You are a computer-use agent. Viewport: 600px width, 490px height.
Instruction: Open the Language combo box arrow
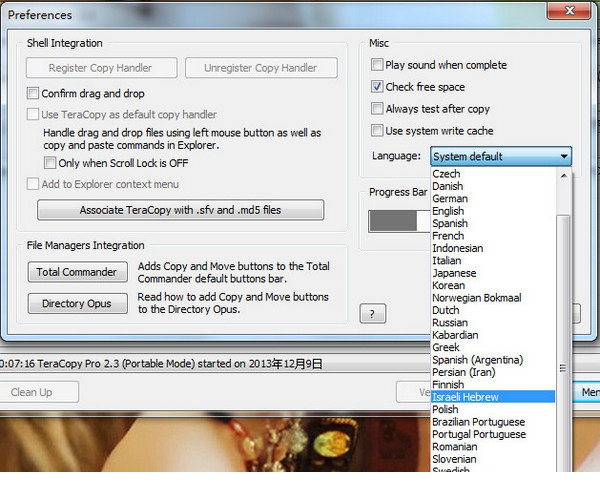pyautogui.click(x=564, y=156)
